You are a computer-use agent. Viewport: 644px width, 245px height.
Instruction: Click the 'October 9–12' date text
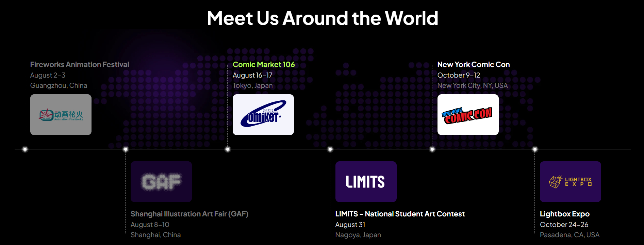[x=459, y=75]
